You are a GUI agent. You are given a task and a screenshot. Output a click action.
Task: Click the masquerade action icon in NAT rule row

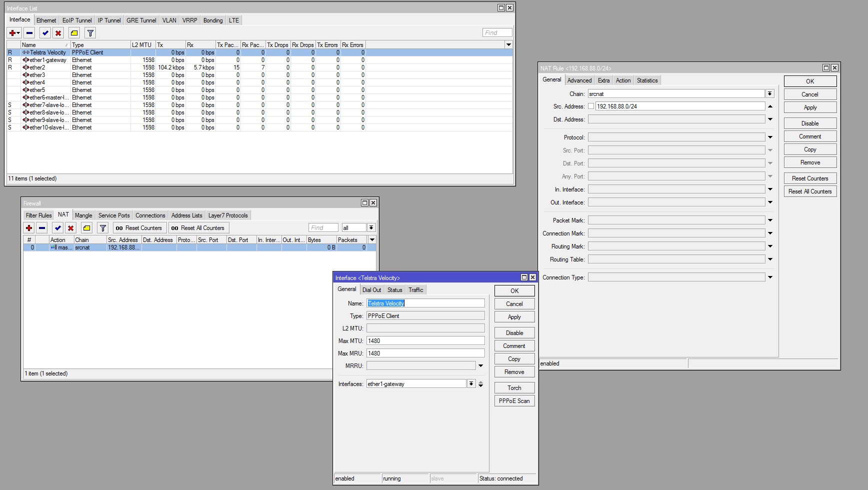[x=53, y=247]
